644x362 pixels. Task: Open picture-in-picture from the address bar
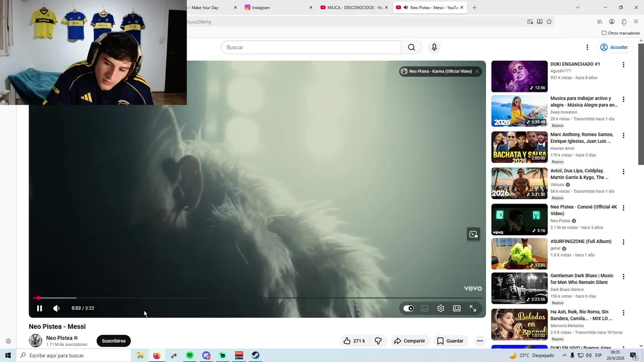pyautogui.click(x=530, y=22)
